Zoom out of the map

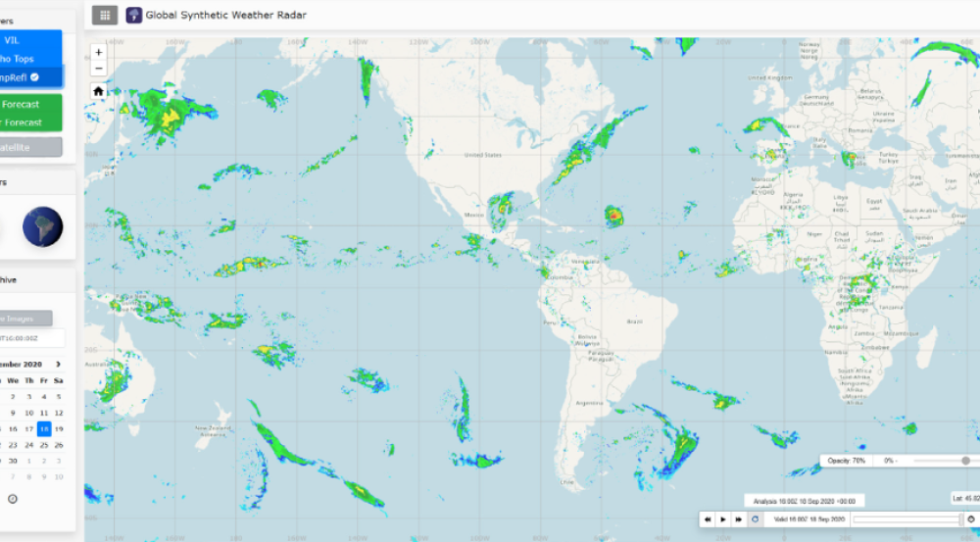pyautogui.click(x=98, y=69)
